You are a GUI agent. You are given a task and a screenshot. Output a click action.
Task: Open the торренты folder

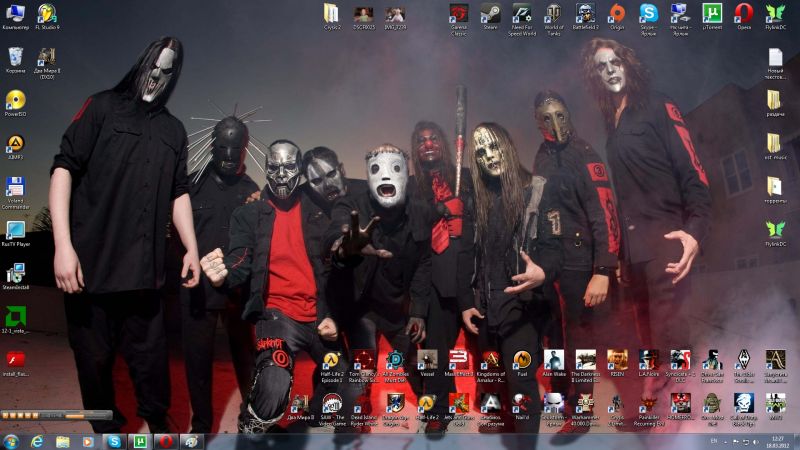(x=775, y=190)
